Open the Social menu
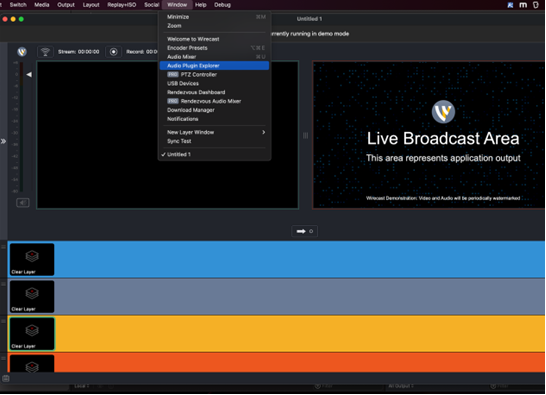Image resolution: width=546 pixels, height=395 pixels. click(x=151, y=5)
